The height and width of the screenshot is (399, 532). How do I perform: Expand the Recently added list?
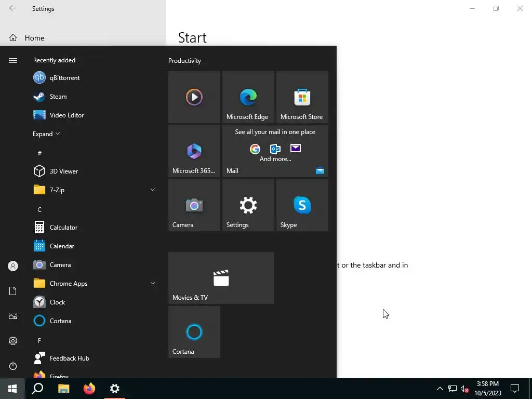click(46, 134)
